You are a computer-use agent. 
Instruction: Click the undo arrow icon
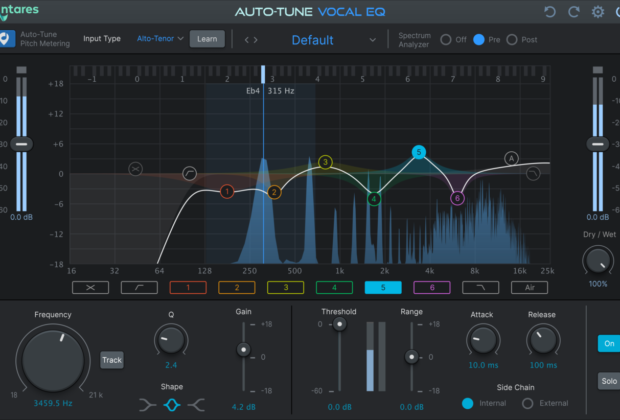[550, 12]
